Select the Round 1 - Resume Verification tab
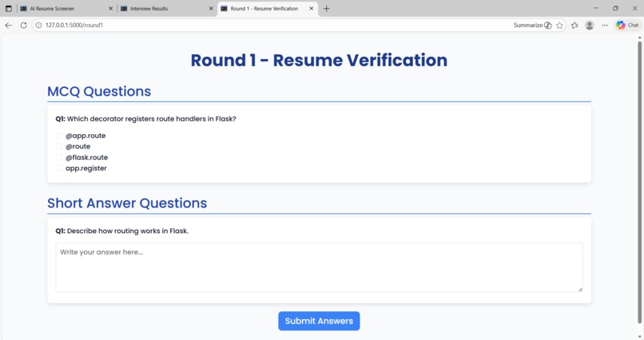The width and height of the screenshot is (644, 340). [x=267, y=8]
